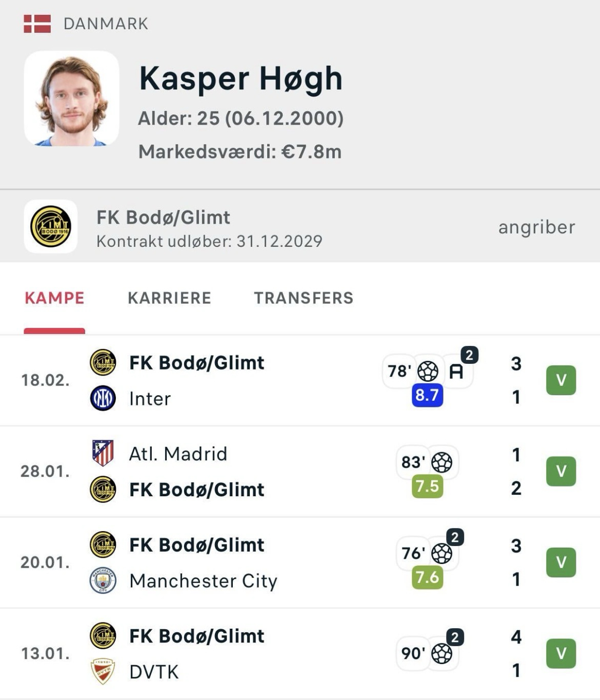Click the assist icon in Inter match
The height and width of the screenshot is (700, 600).
[x=456, y=371]
